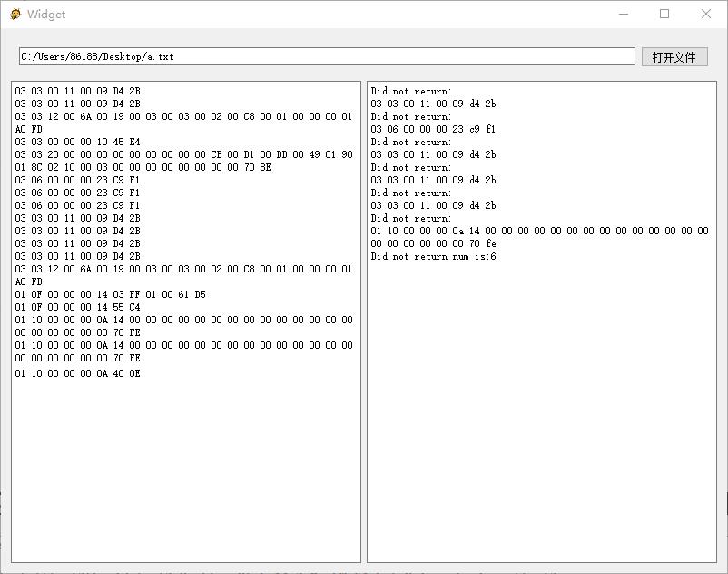This screenshot has width=728, height=574.
Task: Click the line starting '03 03 20 00 00 00'
Action: 184,154
